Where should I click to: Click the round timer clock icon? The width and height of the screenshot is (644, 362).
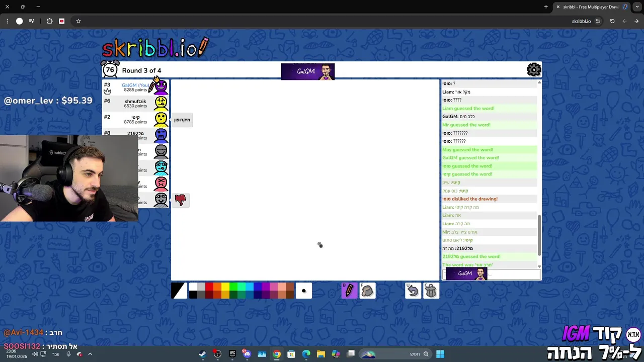tap(110, 69)
